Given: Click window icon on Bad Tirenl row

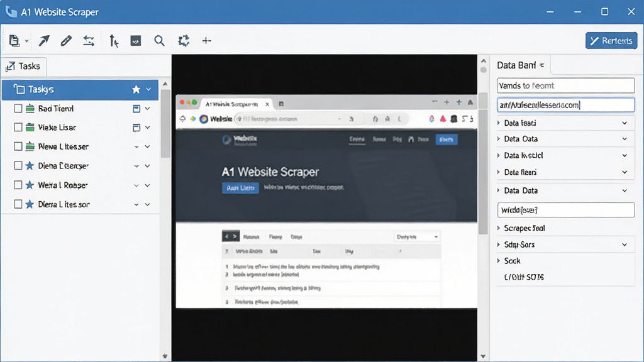Looking at the screenshot, I should point(136,109).
